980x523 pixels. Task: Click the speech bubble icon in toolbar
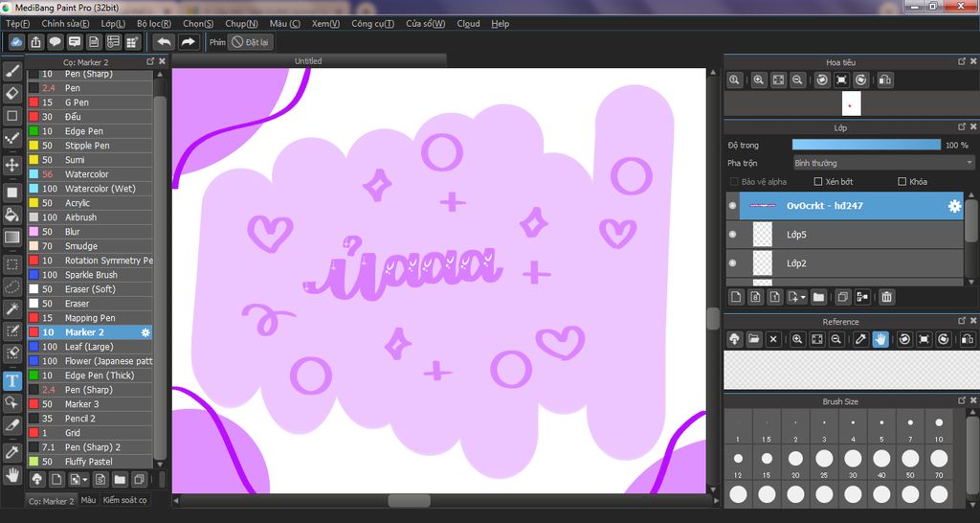point(55,42)
